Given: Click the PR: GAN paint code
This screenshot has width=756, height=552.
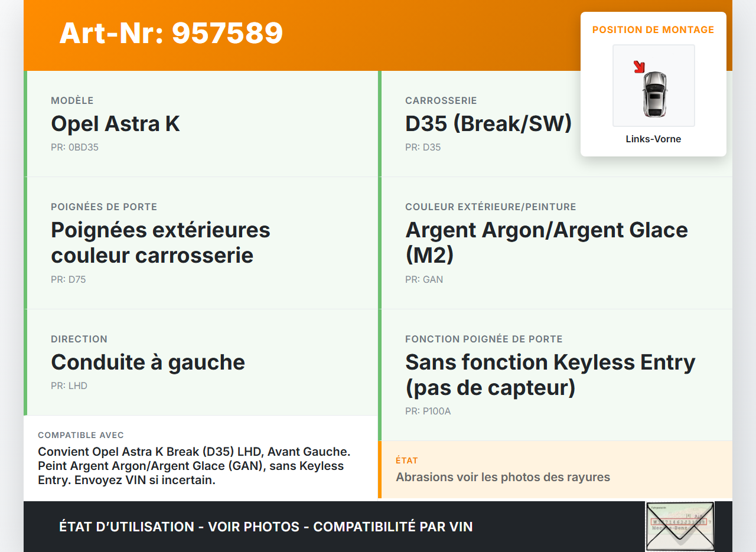Looking at the screenshot, I should click(x=423, y=280).
